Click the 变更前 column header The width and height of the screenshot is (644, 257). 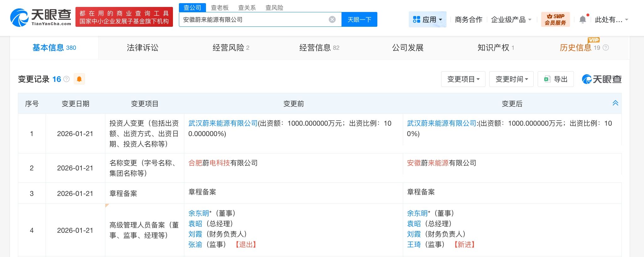coord(293,104)
